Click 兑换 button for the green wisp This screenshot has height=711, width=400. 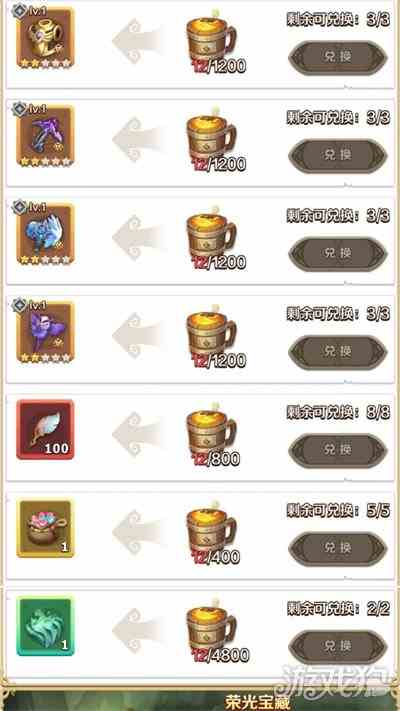[x=338, y=646]
